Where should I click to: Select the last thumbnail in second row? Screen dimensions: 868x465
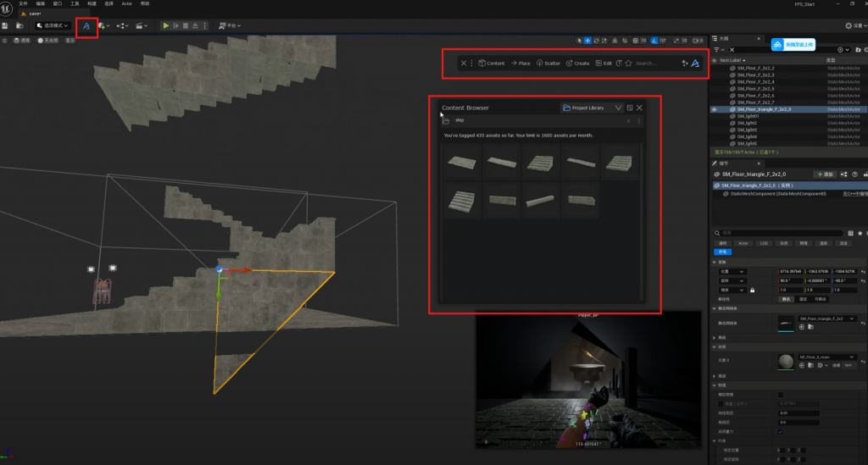coord(581,200)
